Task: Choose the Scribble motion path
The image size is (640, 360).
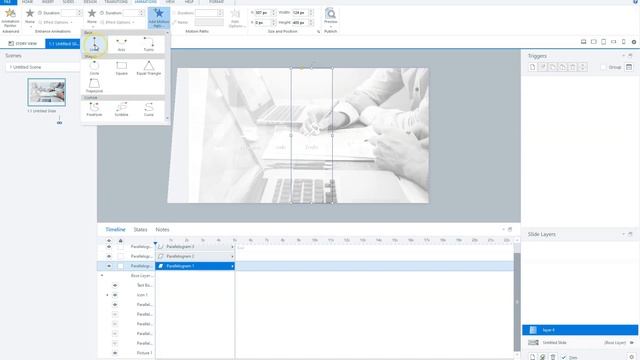Action: coord(121,109)
